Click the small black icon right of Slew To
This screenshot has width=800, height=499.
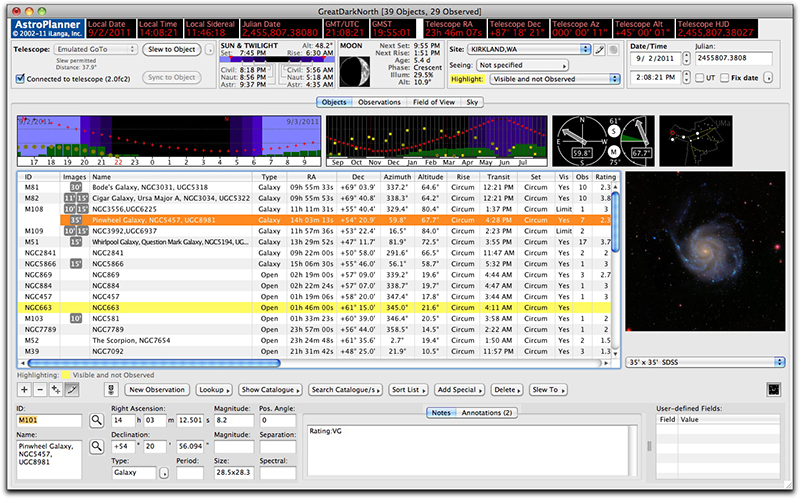[x=772, y=388]
